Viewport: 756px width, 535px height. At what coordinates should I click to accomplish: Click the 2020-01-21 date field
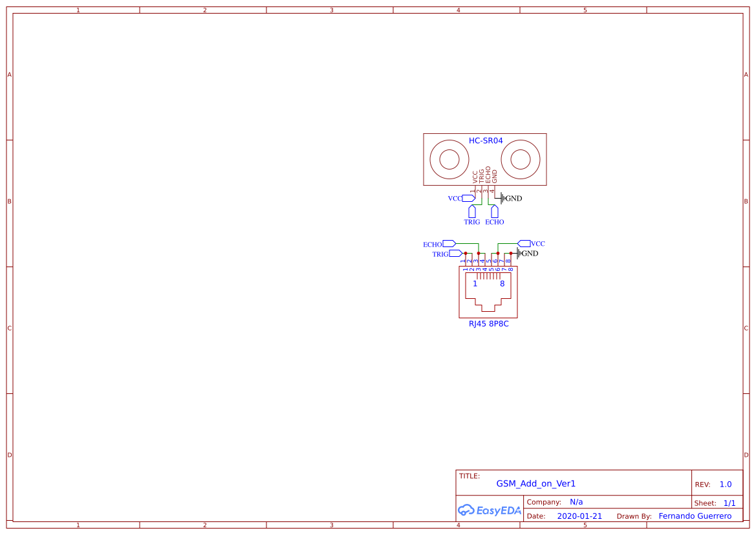pos(579,516)
